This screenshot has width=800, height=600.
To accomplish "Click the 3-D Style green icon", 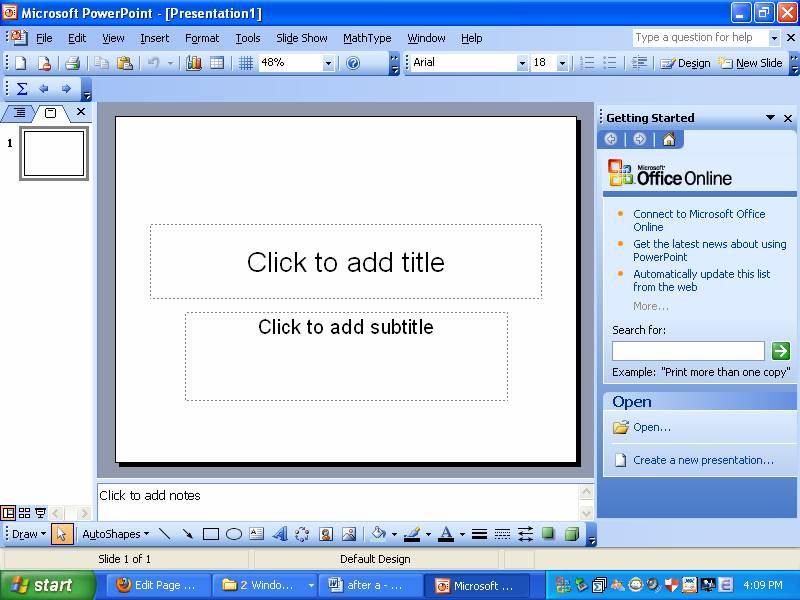I will (x=572, y=534).
